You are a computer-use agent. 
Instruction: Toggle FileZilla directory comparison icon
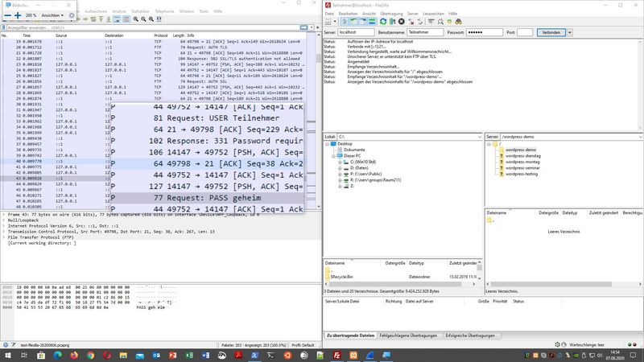(440, 22)
